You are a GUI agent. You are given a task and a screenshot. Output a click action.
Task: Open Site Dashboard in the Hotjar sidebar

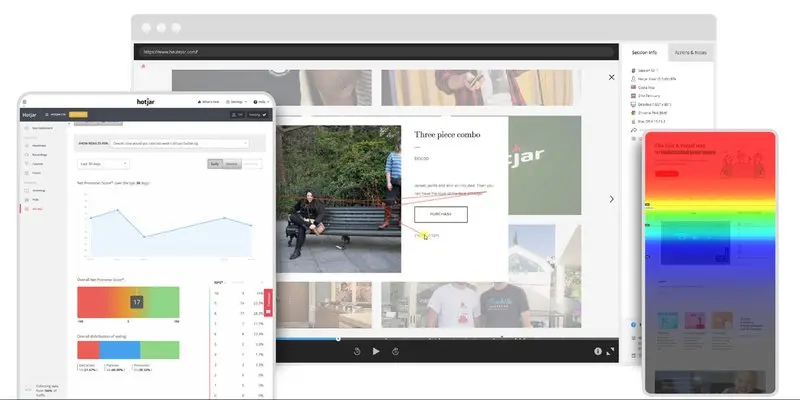click(39, 128)
